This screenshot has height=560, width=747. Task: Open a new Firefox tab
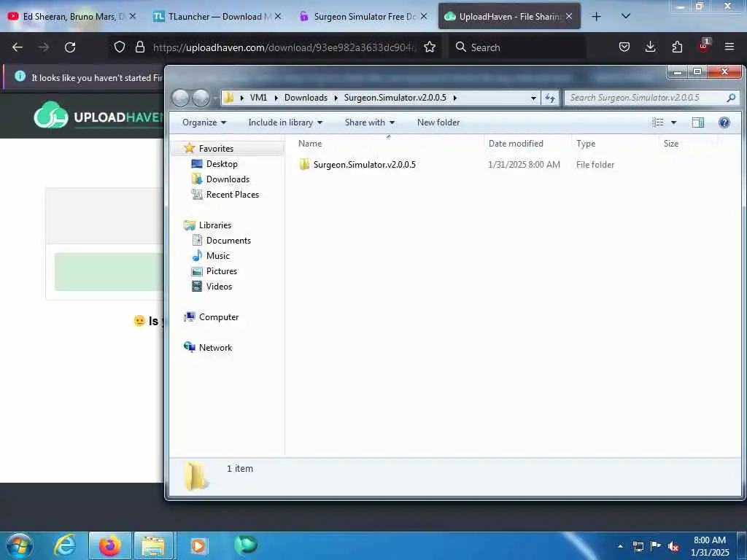pyautogui.click(x=596, y=17)
